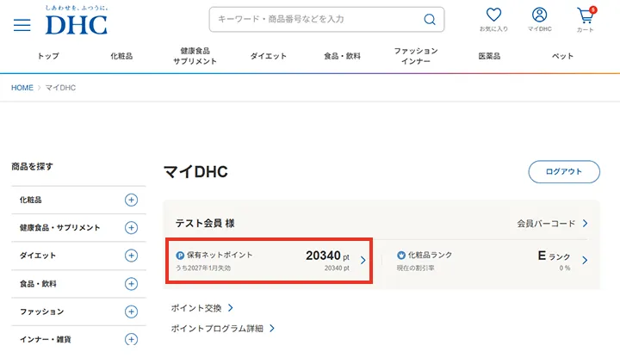The image size is (620, 364).
Task: Click the DHC logo
Action: point(77,23)
